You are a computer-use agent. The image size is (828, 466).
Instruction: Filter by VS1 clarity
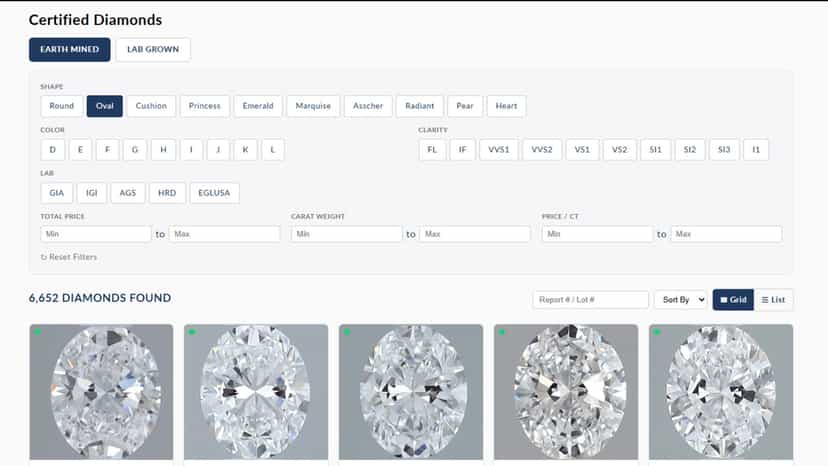pos(582,150)
